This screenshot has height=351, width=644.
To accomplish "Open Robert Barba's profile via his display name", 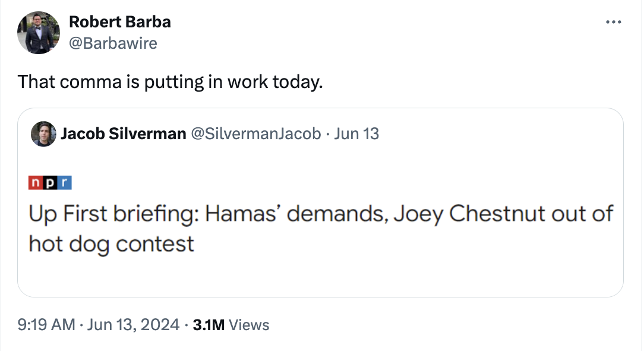I will point(120,21).
